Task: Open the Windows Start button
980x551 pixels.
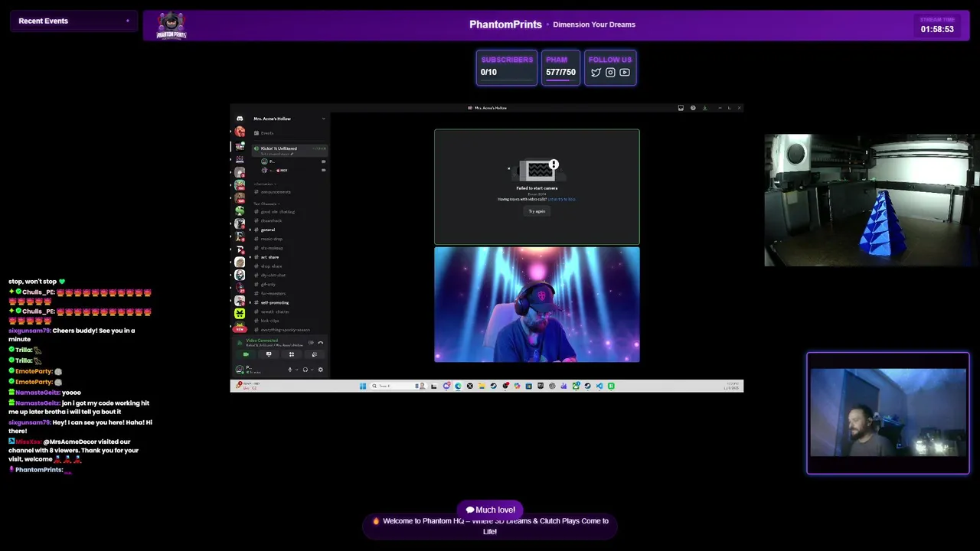Action: [x=363, y=386]
